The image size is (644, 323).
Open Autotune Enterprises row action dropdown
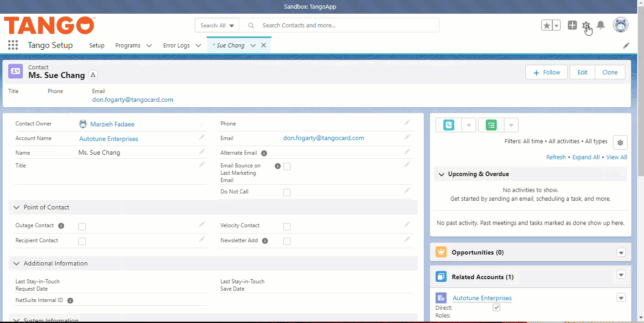pyautogui.click(x=621, y=297)
